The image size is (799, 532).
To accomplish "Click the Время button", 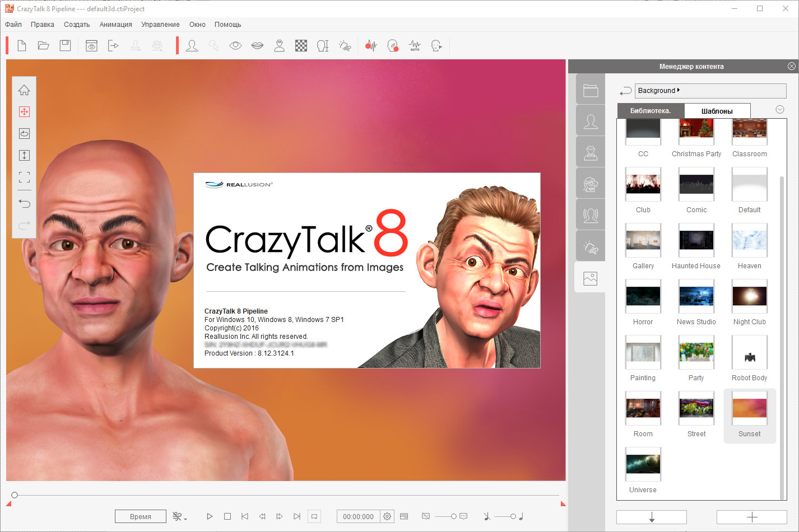I will 141,516.
